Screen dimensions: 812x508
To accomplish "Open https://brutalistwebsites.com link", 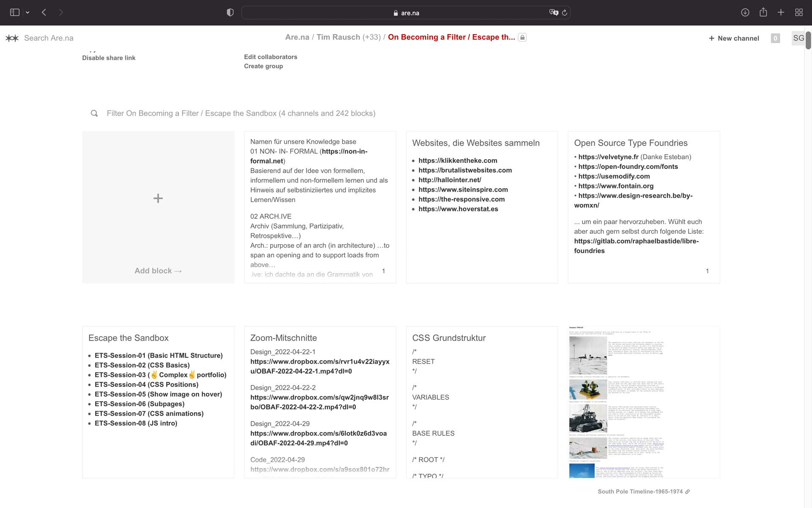I will (x=465, y=170).
